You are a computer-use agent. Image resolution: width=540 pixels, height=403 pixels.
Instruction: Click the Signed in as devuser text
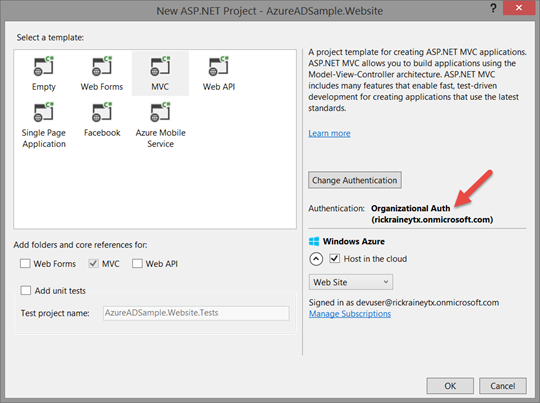404,302
